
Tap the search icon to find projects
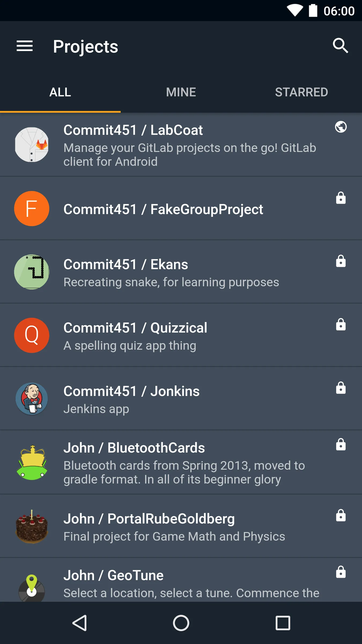point(340,46)
